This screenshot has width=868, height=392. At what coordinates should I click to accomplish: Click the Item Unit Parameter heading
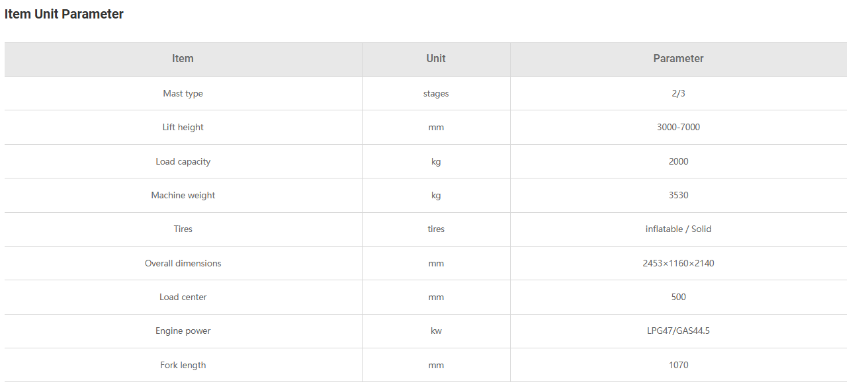(64, 14)
